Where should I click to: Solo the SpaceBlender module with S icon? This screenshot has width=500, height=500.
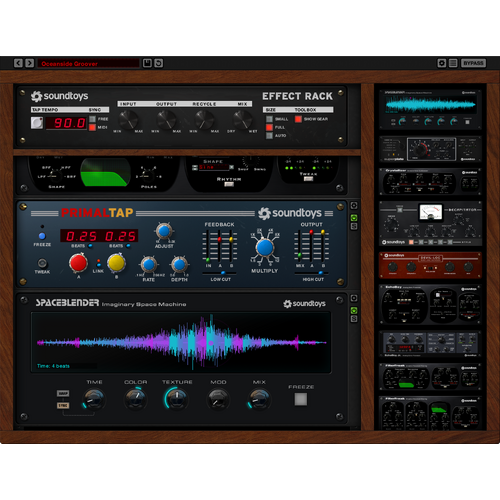[x=354, y=319]
